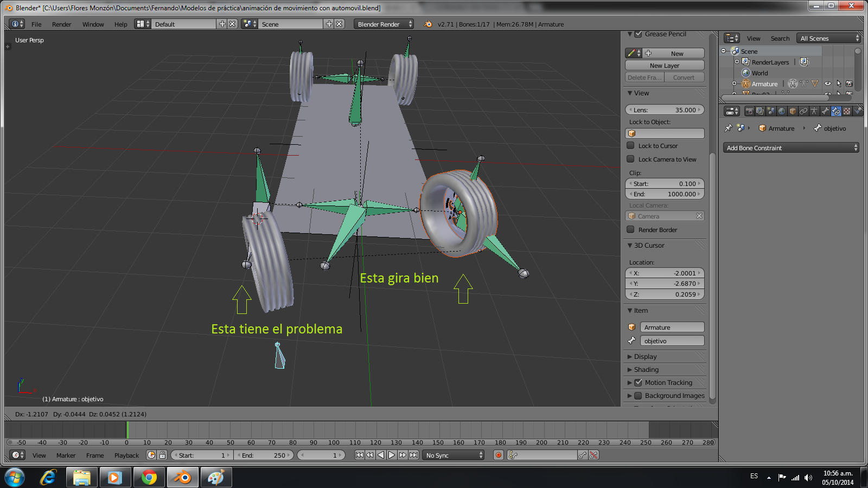Screen dimensions: 868x488
Task: Open the Add Bone Constraint dropdown
Action: tap(791, 148)
